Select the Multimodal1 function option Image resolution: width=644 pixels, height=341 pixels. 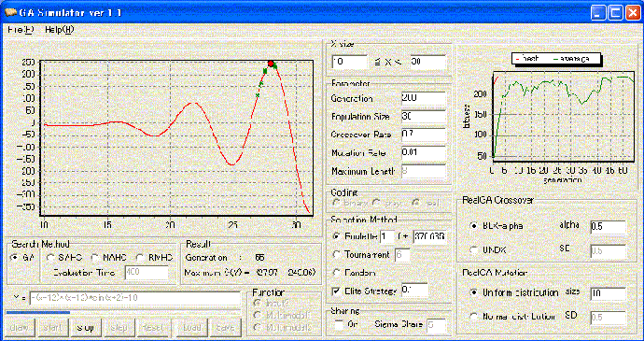[x=258, y=315]
